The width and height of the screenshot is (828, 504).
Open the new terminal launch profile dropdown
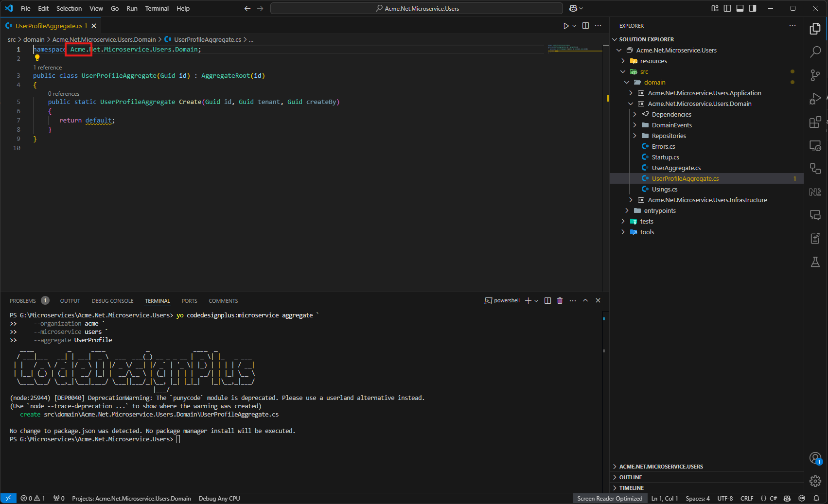pos(536,300)
